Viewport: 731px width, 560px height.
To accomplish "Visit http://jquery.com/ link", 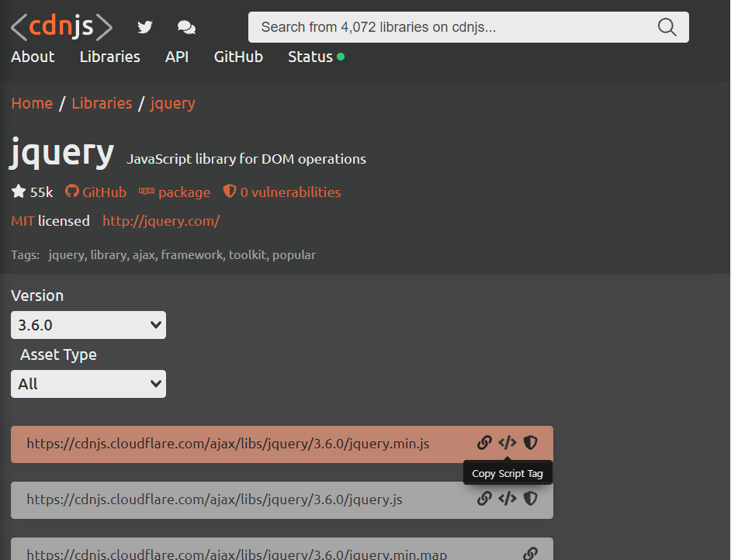I will click(x=161, y=221).
